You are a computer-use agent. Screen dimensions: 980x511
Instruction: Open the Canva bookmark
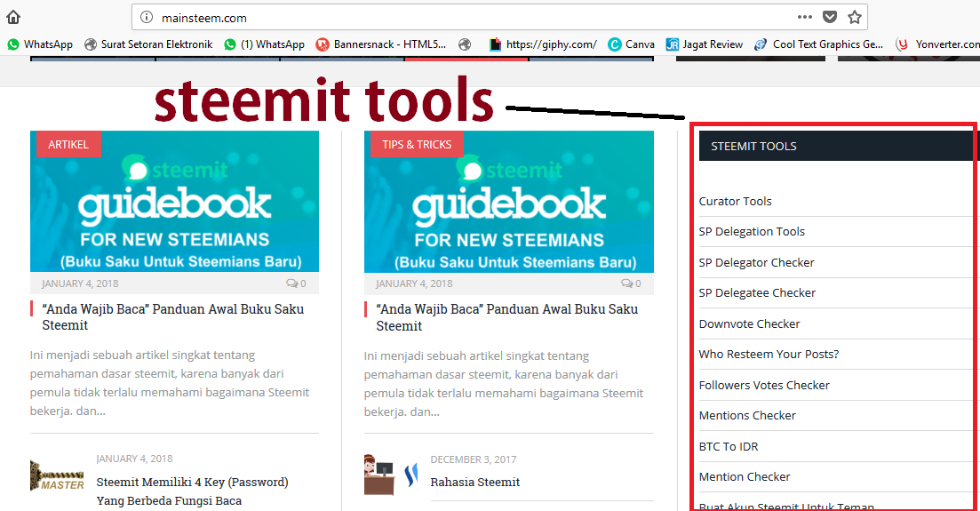[632, 44]
